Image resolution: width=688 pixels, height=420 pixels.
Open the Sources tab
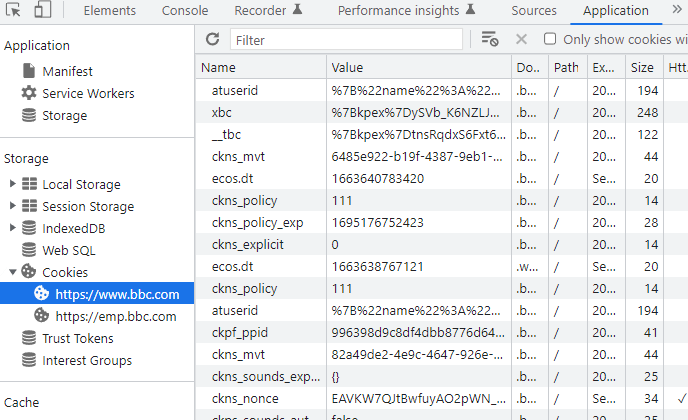tap(533, 11)
